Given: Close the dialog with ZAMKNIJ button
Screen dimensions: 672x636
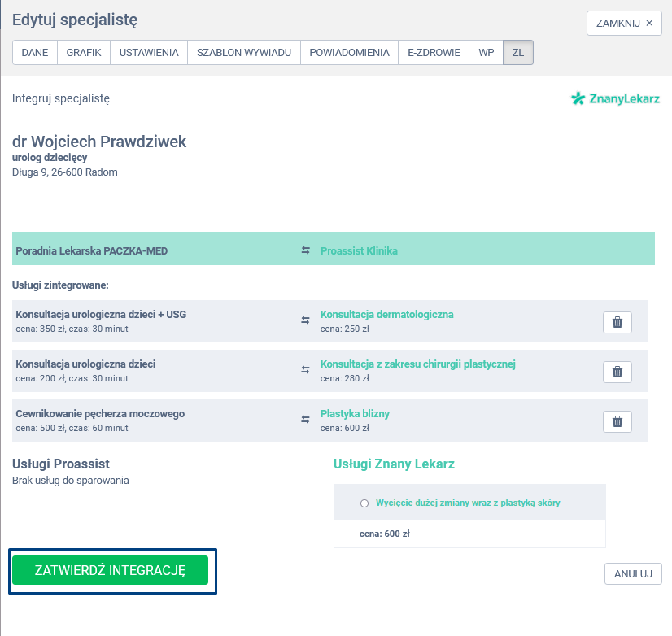Looking at the screenshot, I should click(x=624, y=23).
